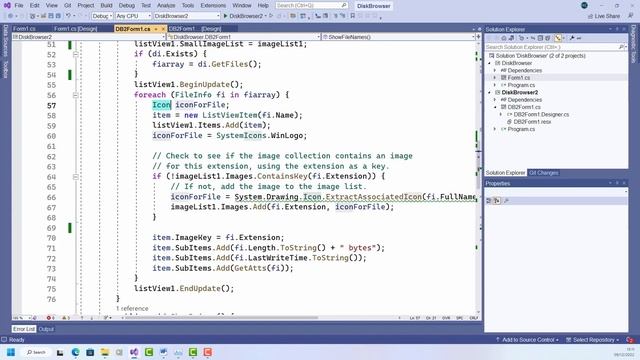Expand DB2Form1.Designer.cs node
The height and width of the screenshot is (360, 640).
coord(501,115)
